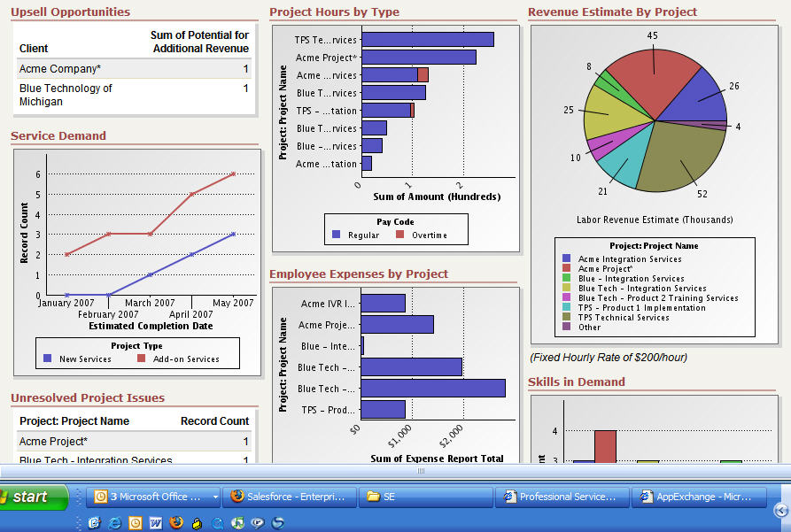This screenshot has width=791, height=532.
Task: Click the Other legend swatch in revenue chart
Action: [x=567, y=327]
